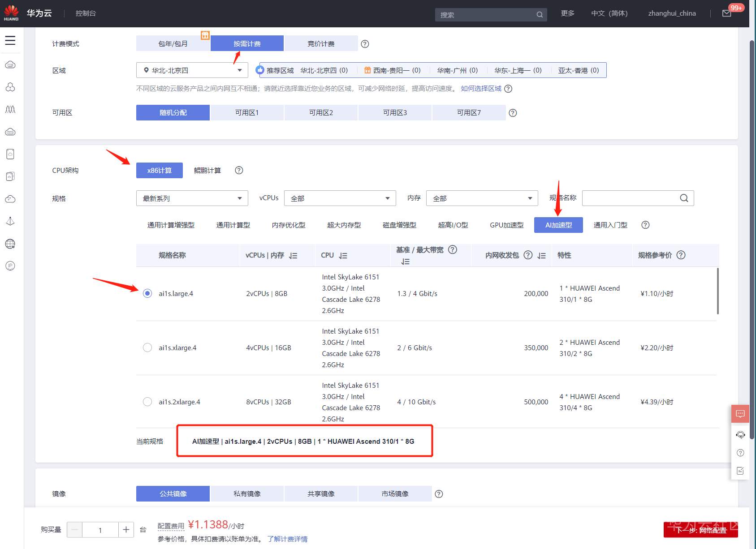Click the page vertical scrollbar
The height and width of the screenshot is (549, 756).
(752, 240)
